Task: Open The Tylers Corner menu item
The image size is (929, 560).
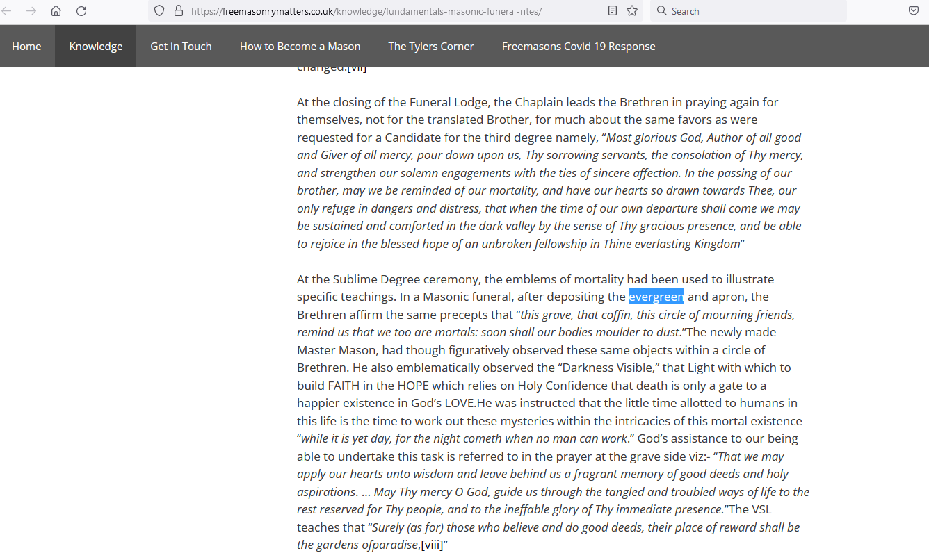Action: click(431, 46)
